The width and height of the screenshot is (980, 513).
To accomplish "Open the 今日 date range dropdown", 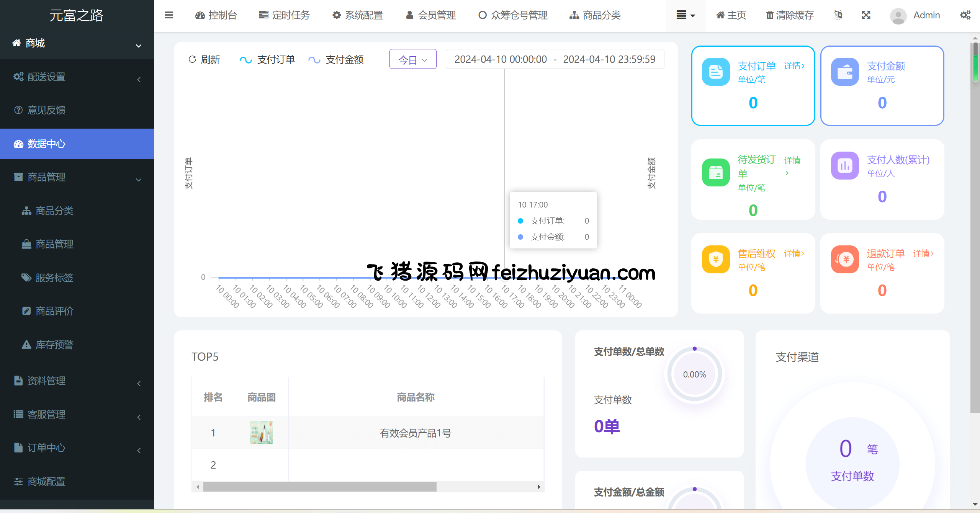I will [412, 59].
